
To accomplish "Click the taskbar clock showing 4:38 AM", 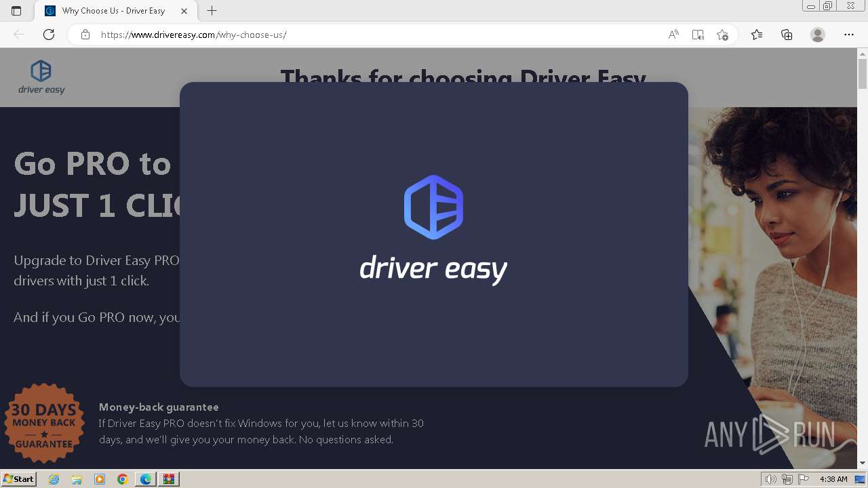I will [833, 479].
